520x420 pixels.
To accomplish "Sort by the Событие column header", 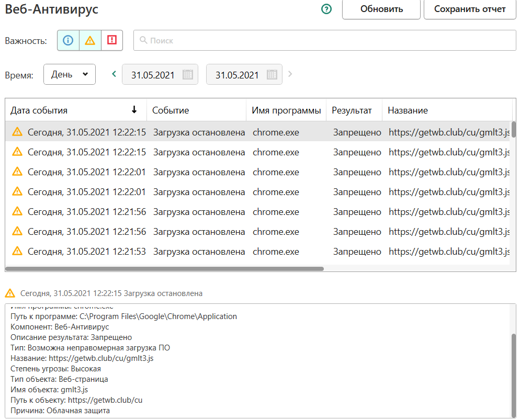I will pos(171,110).
